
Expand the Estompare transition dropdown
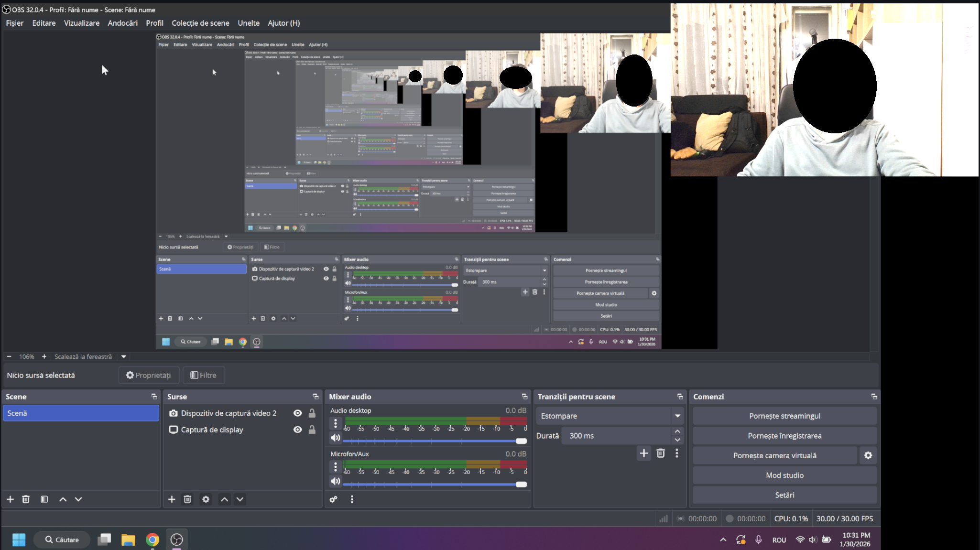pos(677,416)
